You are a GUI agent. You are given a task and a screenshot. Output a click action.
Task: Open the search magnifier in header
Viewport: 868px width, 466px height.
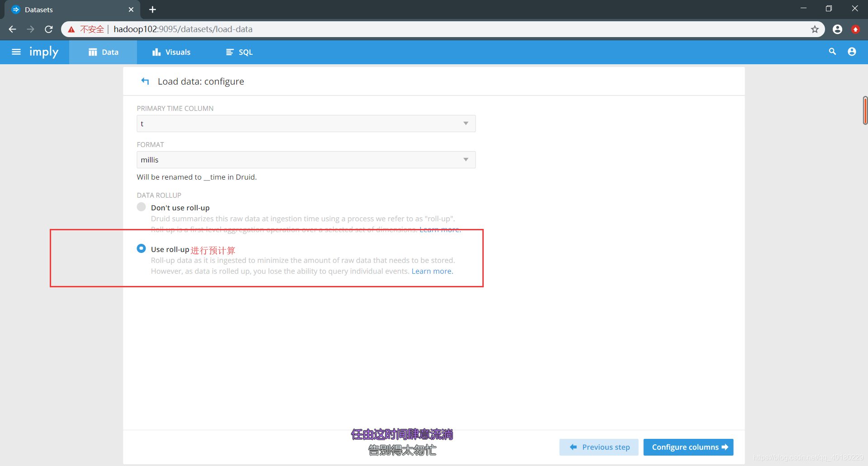coord(832,52)
